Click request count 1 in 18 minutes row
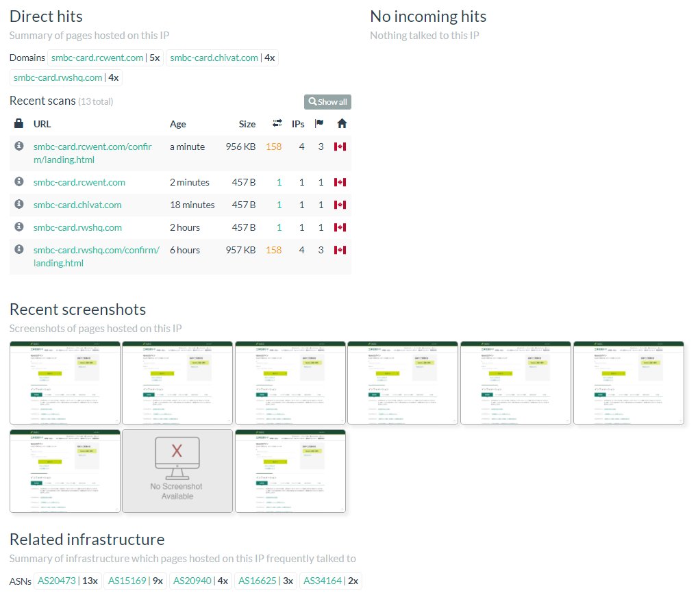 coord(279,205)
